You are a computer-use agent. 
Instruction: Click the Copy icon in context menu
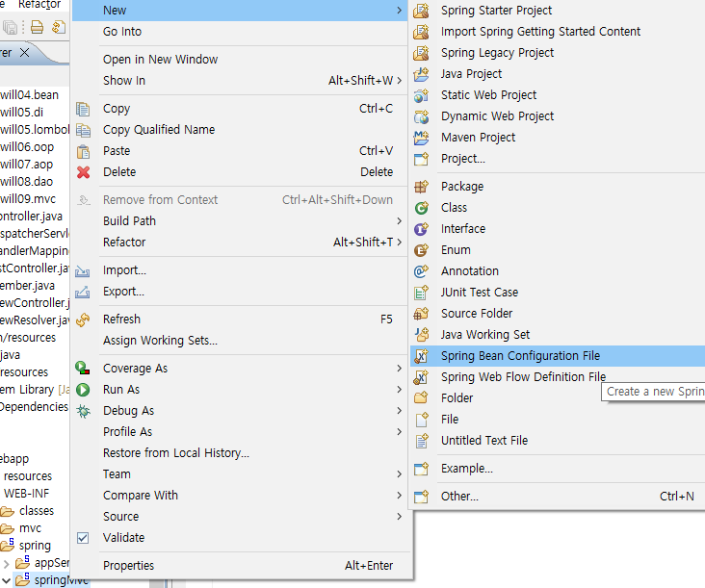pyautogui.click(x=83, y=109)
